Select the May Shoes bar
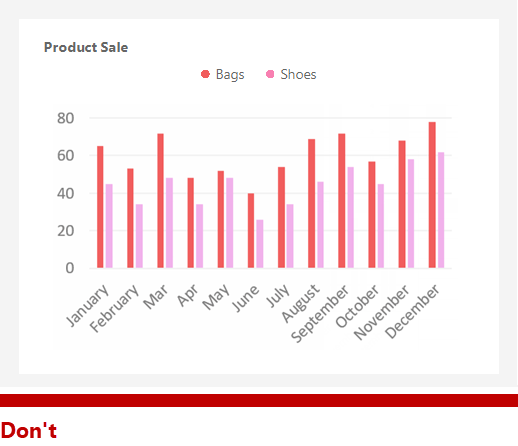 (229, 223)
